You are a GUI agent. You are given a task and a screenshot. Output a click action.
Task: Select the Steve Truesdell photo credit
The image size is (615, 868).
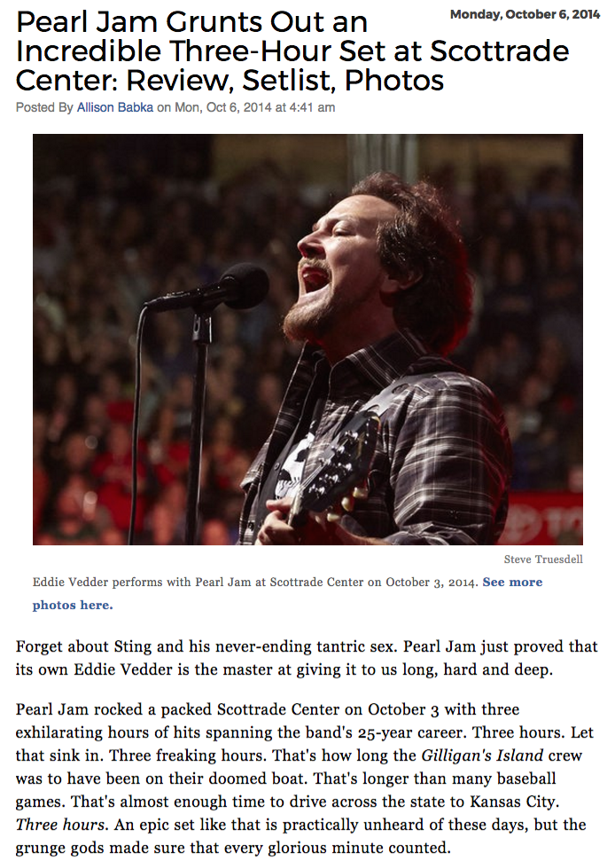point(543,559)
